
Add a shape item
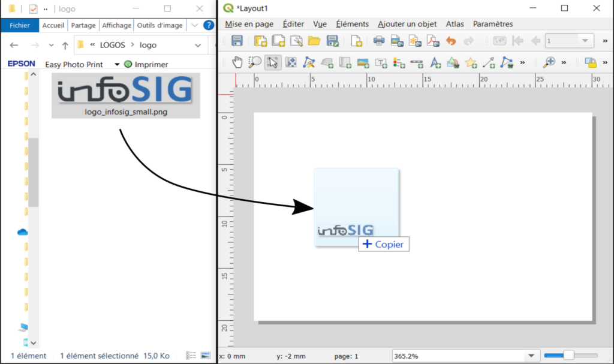[x=453, y=62]
